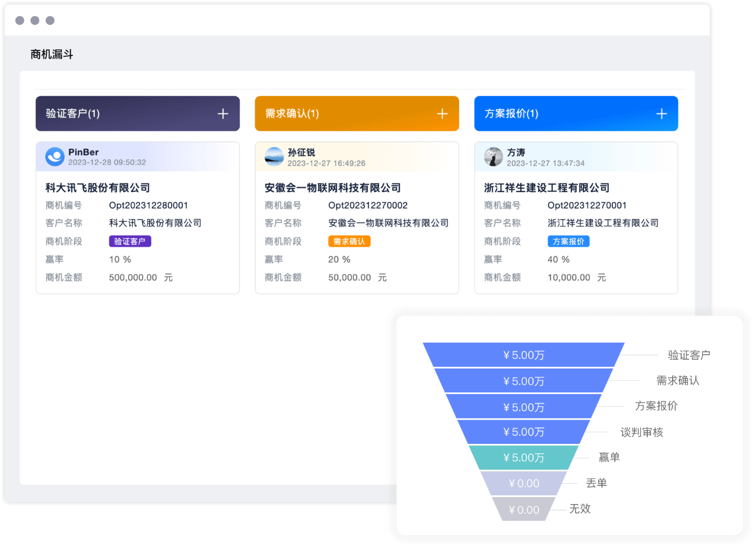The image size is (756, 548).
Task: Click PinBer blue avatar icon
Action: click(x=55, y=157)
